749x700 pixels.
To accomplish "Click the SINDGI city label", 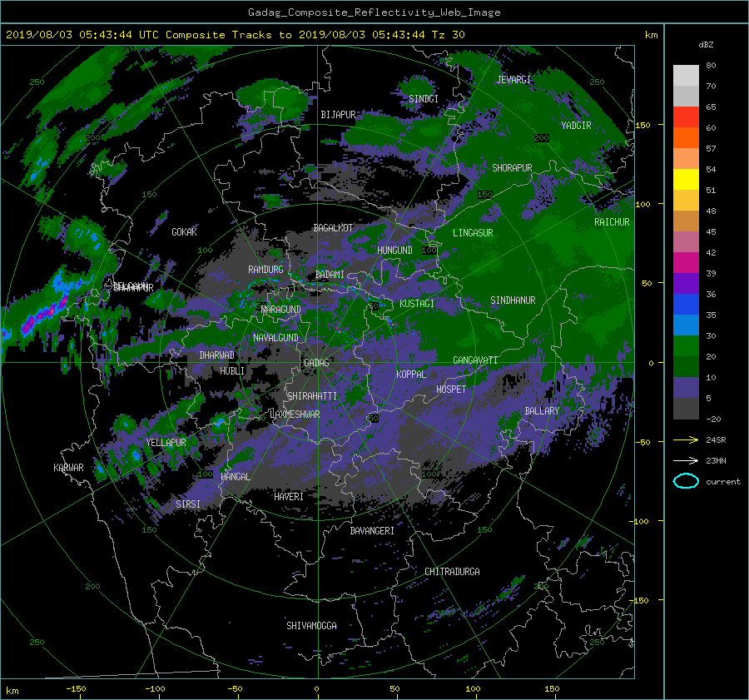I will click(424, 99).
